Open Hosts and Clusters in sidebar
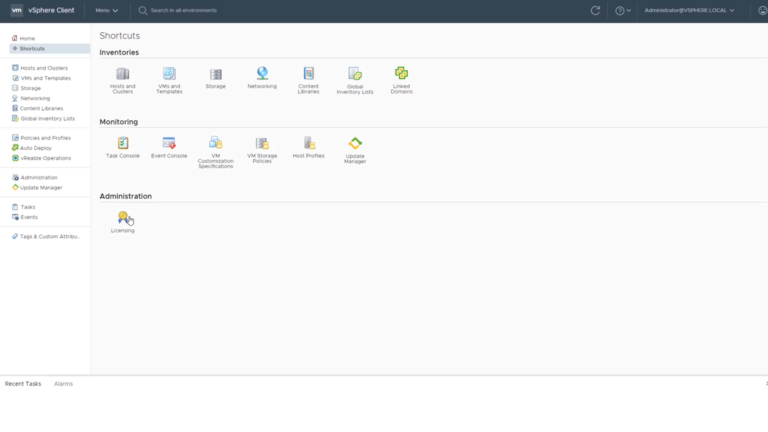The width and height of the screenshot is (768, 432). (40, 68)
